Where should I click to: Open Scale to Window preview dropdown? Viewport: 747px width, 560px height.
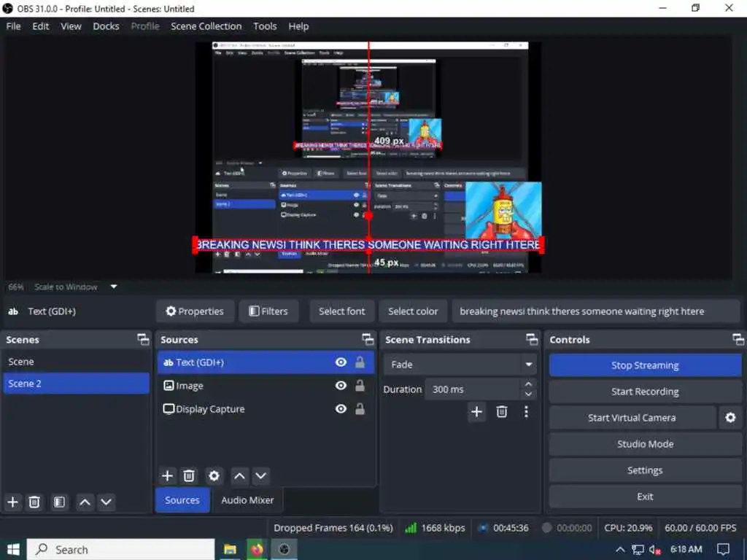tap(114, 287)
